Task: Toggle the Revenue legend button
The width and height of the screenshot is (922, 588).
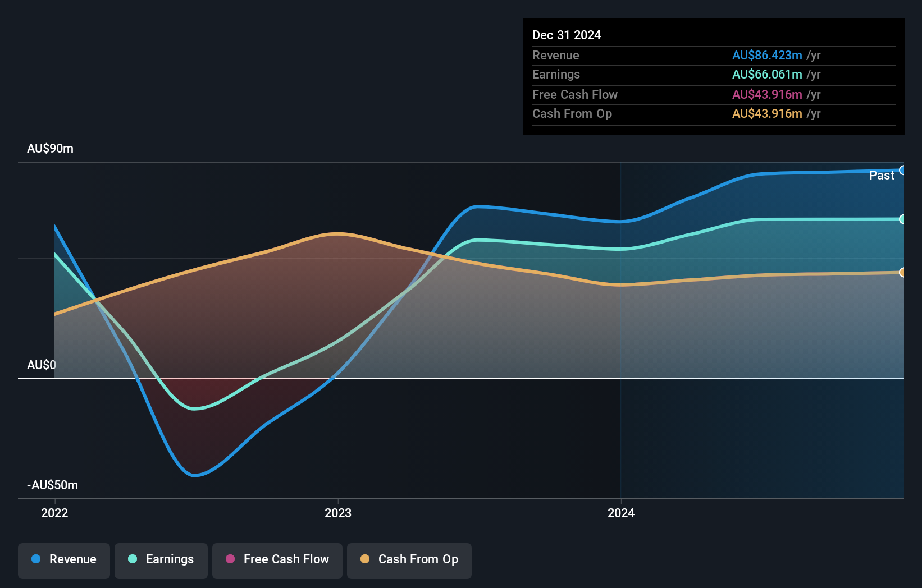Action: click(x=64, y=561)
